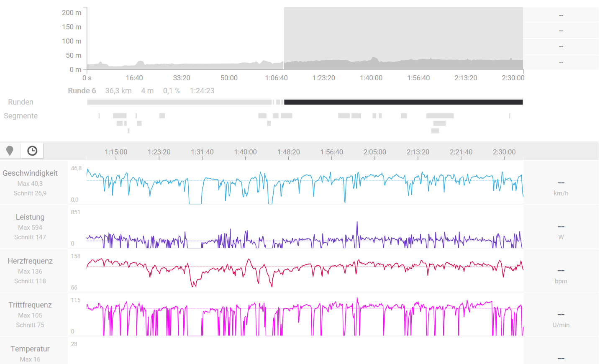Click the unshaded left part of the elevation chart
Viewport: 600px width, 364px height.
point(184,38)
